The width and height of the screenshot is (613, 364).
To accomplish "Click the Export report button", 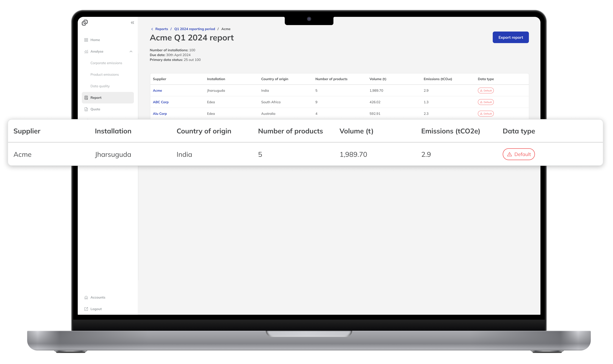I will click(511, 37).
